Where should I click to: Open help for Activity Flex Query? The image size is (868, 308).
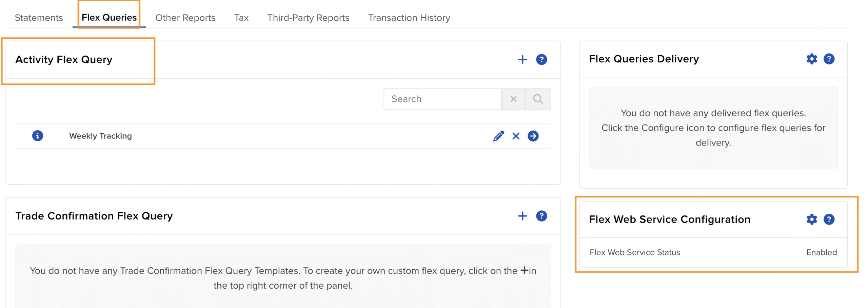[x=541, y=60]
